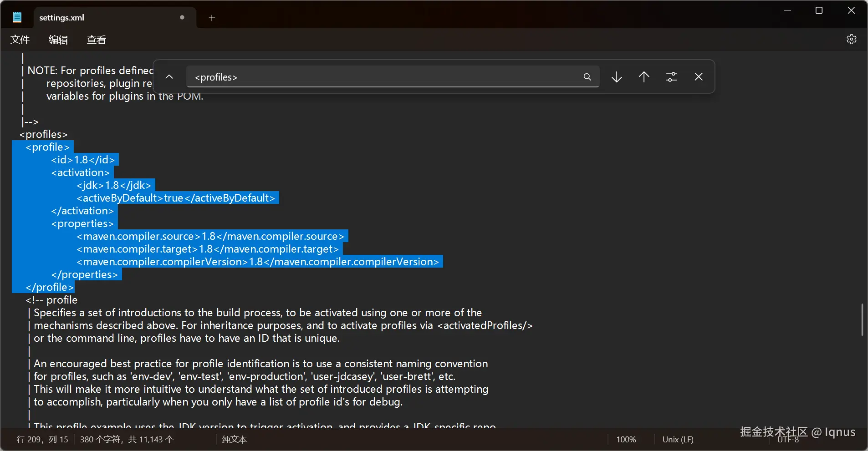Click the 纯文本 status entry
Image resolution: width=868 pixels, height=451 pixels.
pos(235,440)
